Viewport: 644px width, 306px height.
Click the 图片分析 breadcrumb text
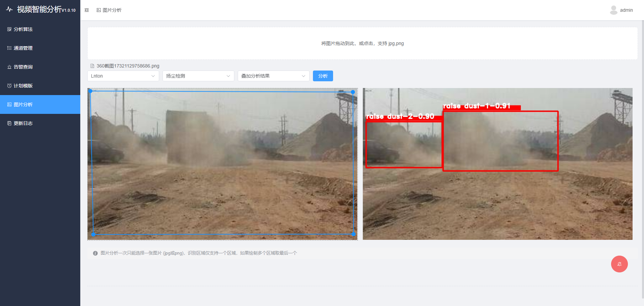tap(112, 10)
